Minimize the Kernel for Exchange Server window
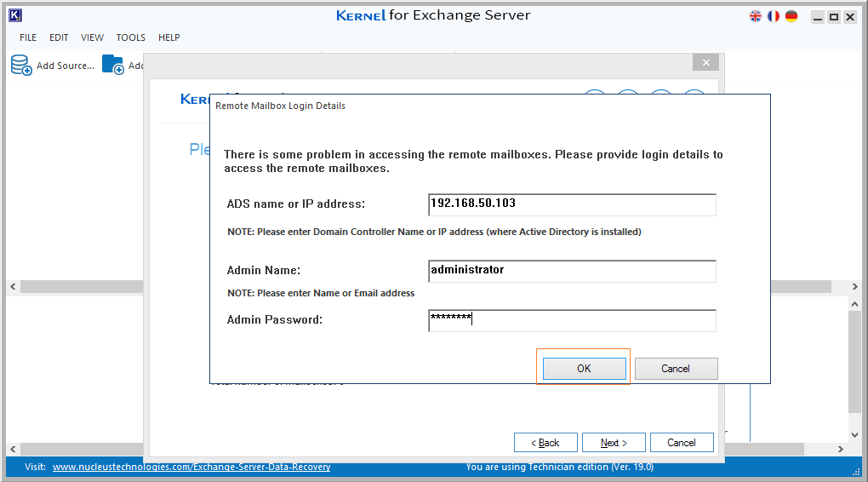 click(818, 17)
